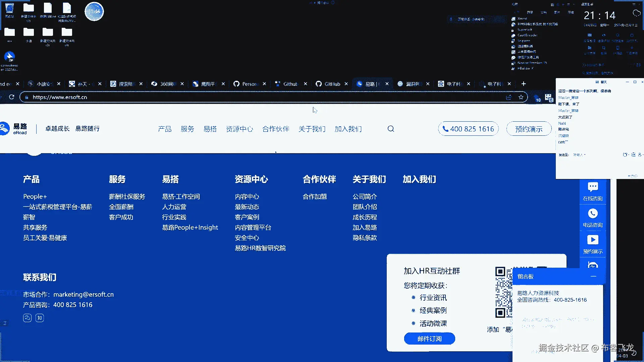Minimize the 留言板 message board panel
Image resolution: width=644 pixels, height=362 pixels.
593,277
